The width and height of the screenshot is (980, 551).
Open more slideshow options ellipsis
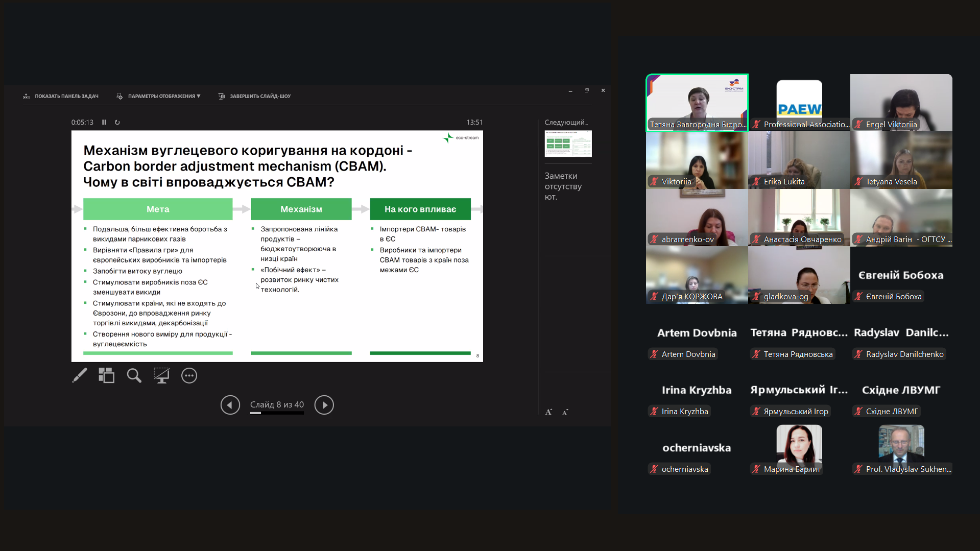tap(189, 375)
